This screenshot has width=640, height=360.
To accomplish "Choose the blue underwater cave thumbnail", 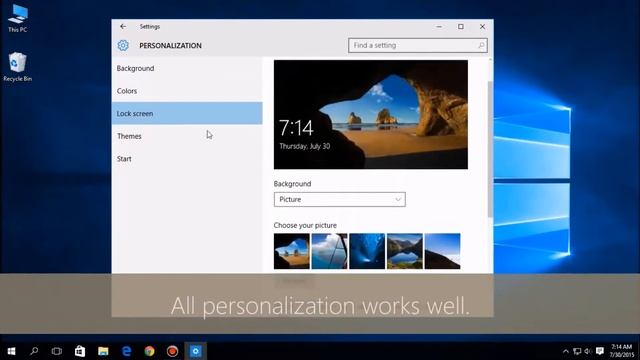I will point(367,251).
